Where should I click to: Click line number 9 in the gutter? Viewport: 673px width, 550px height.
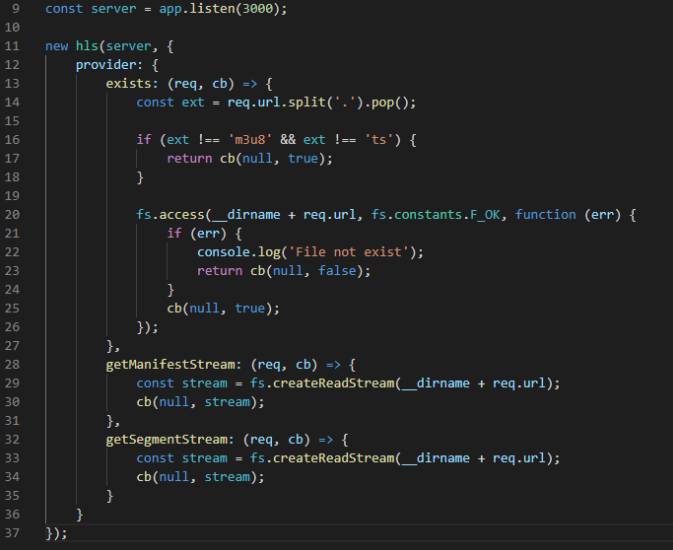15,9
